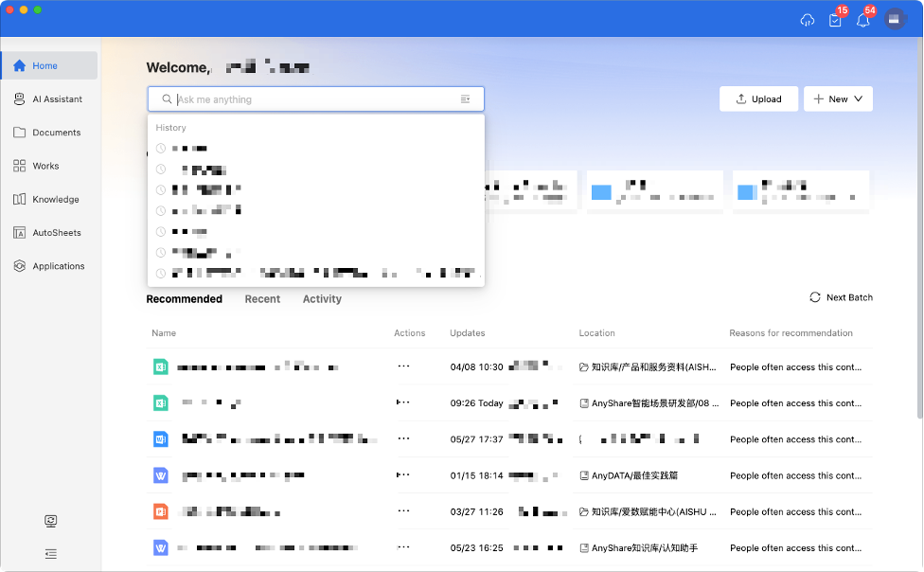This screenshot has width=924, height=572.
Task: Switch to the Recent tab
Action: 262,299
